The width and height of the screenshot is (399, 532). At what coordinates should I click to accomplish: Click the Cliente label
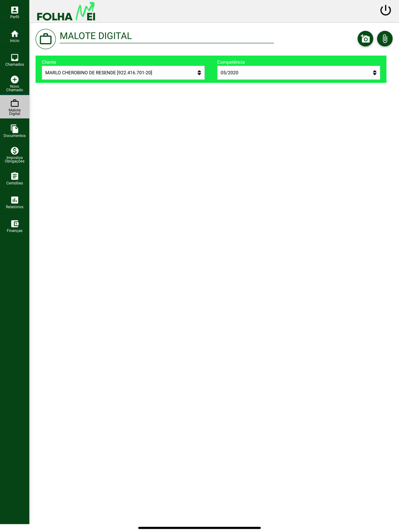[49, 62]
